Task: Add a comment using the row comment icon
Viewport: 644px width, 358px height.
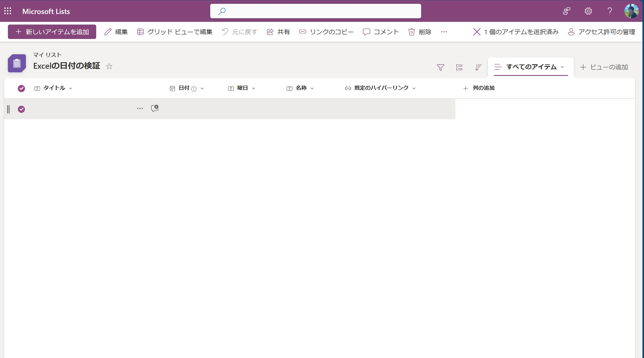Action: pos(155,108)
